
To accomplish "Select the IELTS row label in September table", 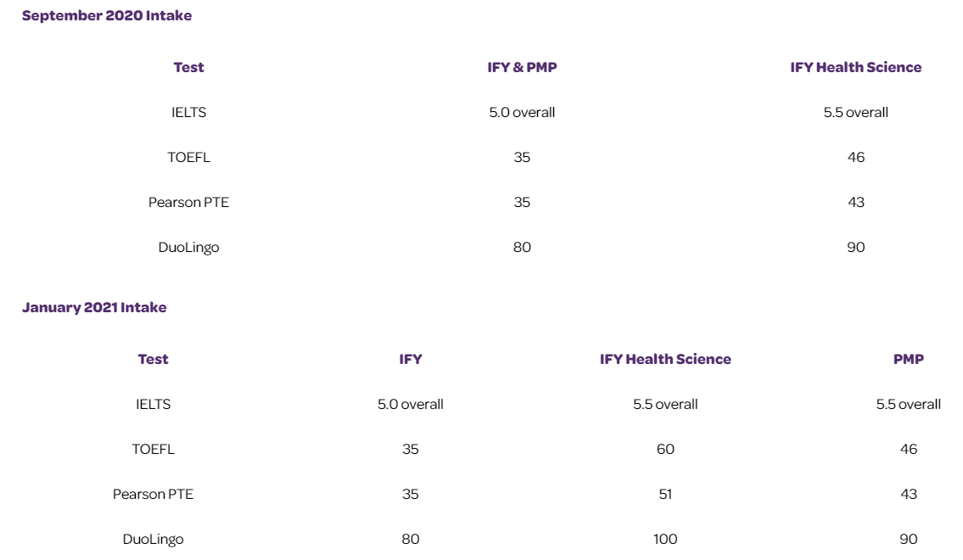I will [188, 113].
